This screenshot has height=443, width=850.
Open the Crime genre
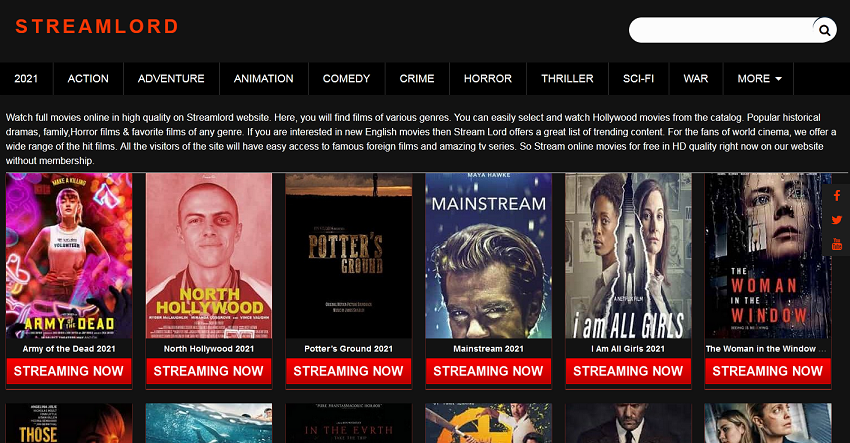pyautogui.click(x=417, y=79)
